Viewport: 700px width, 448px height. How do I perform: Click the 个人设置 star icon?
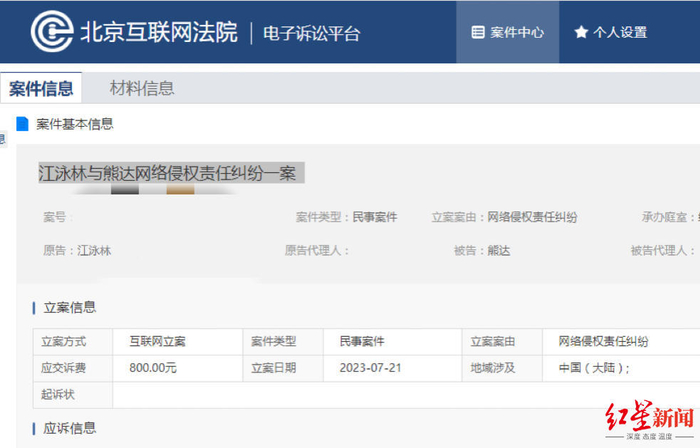(x=581, y=32)
